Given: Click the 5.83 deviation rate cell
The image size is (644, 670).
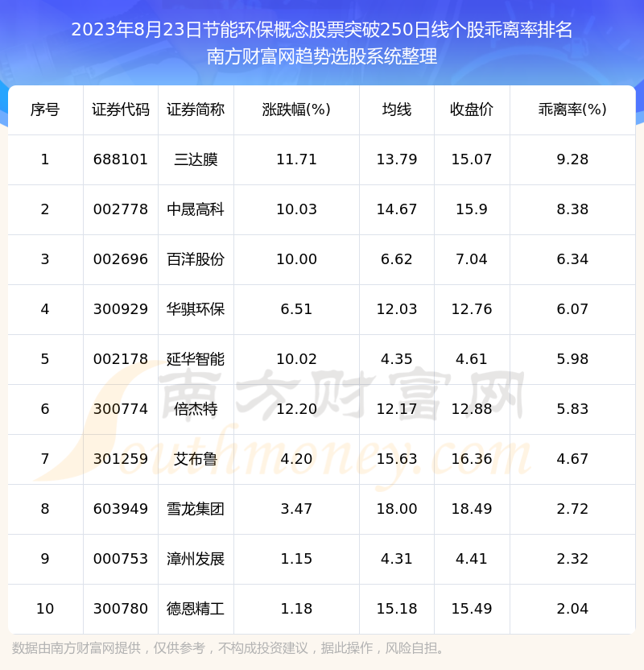Looking at the screenshot, I should [572, 409].
